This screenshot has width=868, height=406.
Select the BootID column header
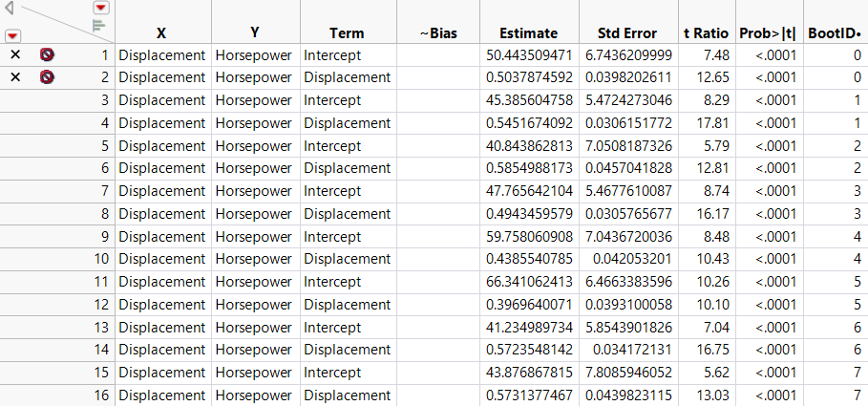click(x=835, y=32)
